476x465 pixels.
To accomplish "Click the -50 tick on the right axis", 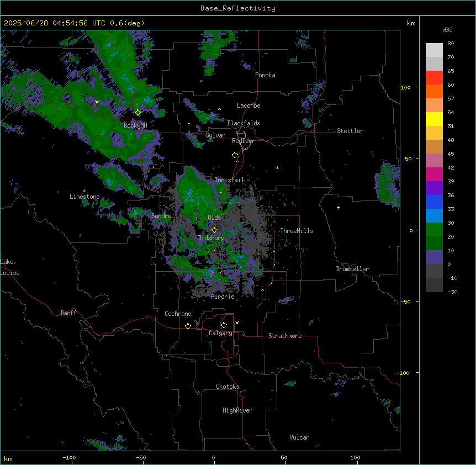I will click(405, 302).
